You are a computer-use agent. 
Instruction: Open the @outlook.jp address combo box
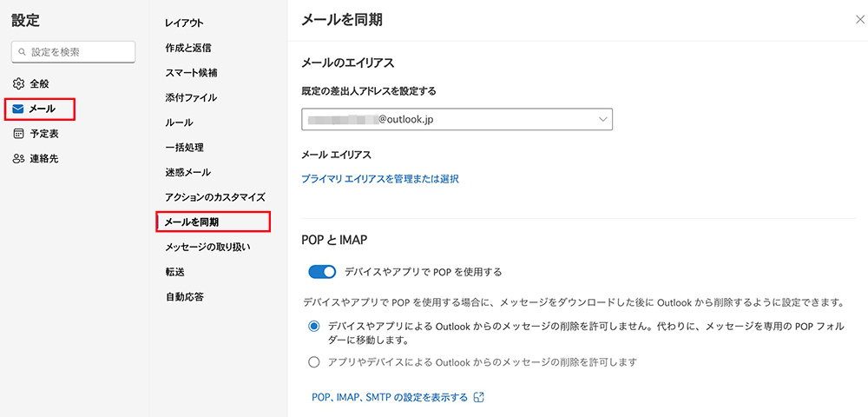coord(457,119)
